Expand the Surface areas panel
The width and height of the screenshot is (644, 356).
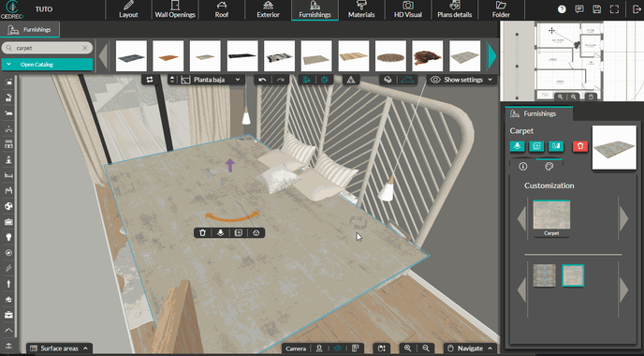click(x=59, y=349)
